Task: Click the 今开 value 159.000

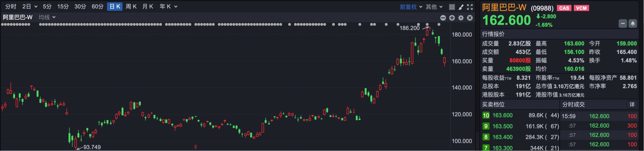Action: (x=627, y=44)
